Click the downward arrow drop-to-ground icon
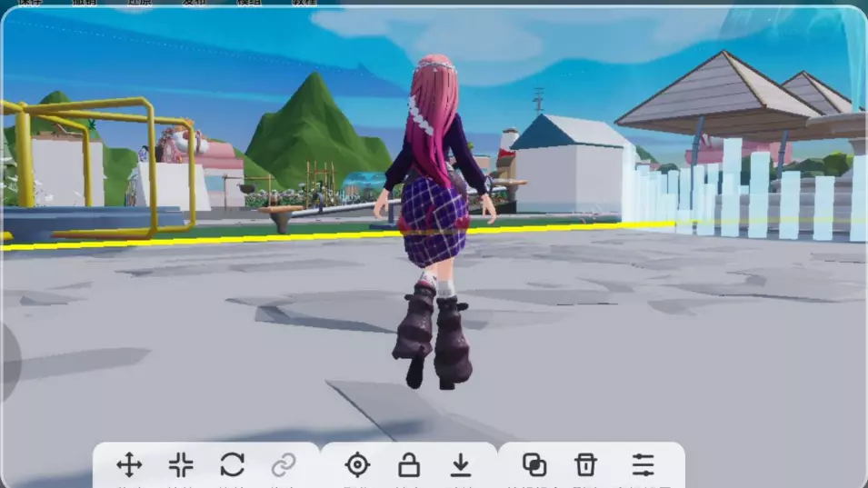868x488 pixels. [461, 465]
